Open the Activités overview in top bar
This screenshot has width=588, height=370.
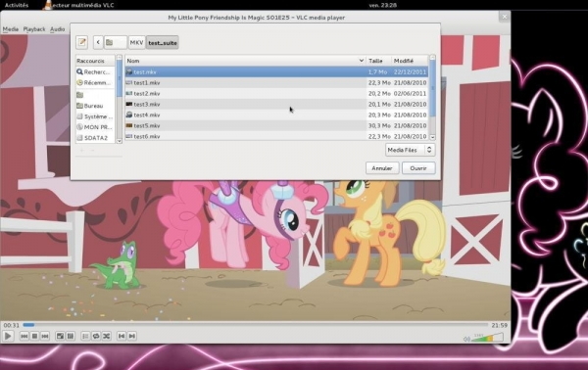17,5
